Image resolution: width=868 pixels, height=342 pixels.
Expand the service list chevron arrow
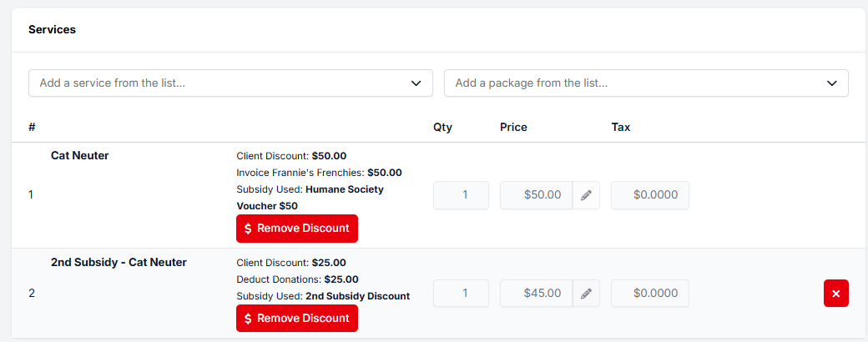point(416,83)
